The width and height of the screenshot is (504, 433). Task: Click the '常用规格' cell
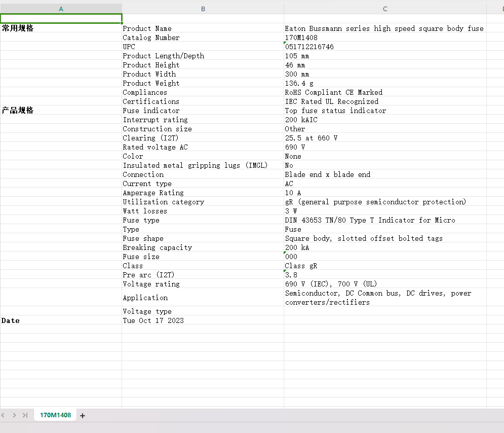coord(61,28)
